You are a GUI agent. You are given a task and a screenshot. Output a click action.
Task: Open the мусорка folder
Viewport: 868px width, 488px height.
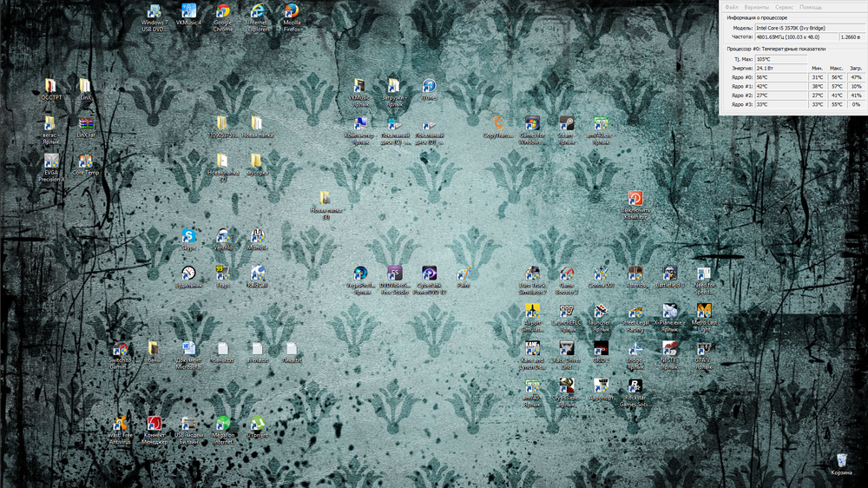tap(256, 164)
